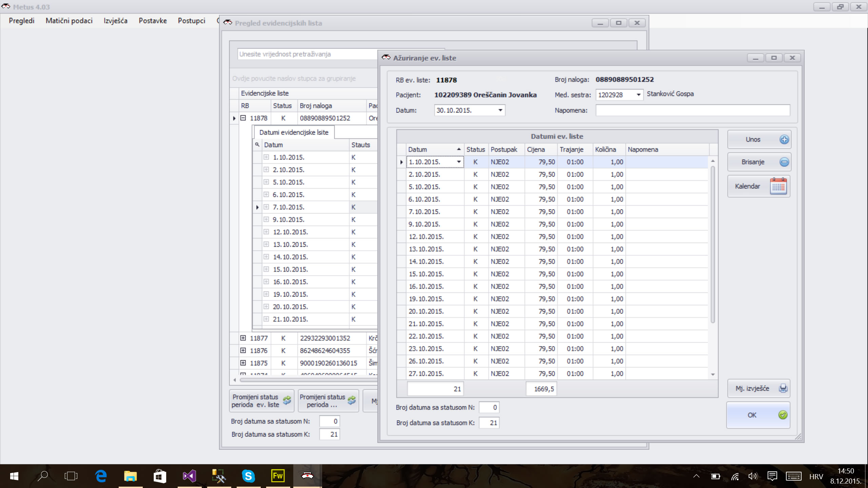Open taskbar search
Viewport: 868px width, 488px height.
pos(43,476)
